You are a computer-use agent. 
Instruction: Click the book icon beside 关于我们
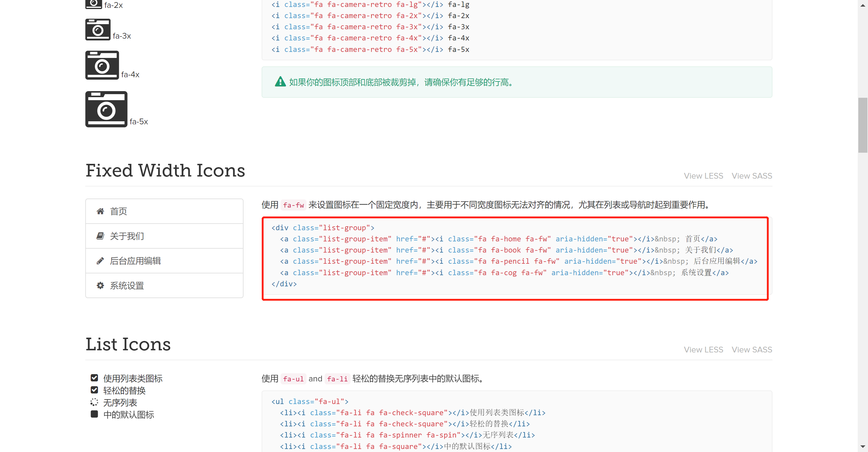pyautogui.click(x=100, y=236)
